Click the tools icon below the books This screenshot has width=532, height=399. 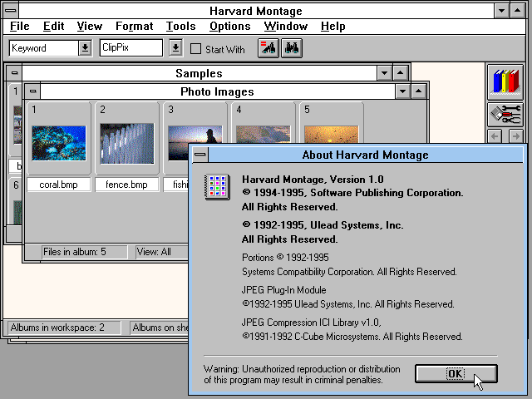point(505,115)
